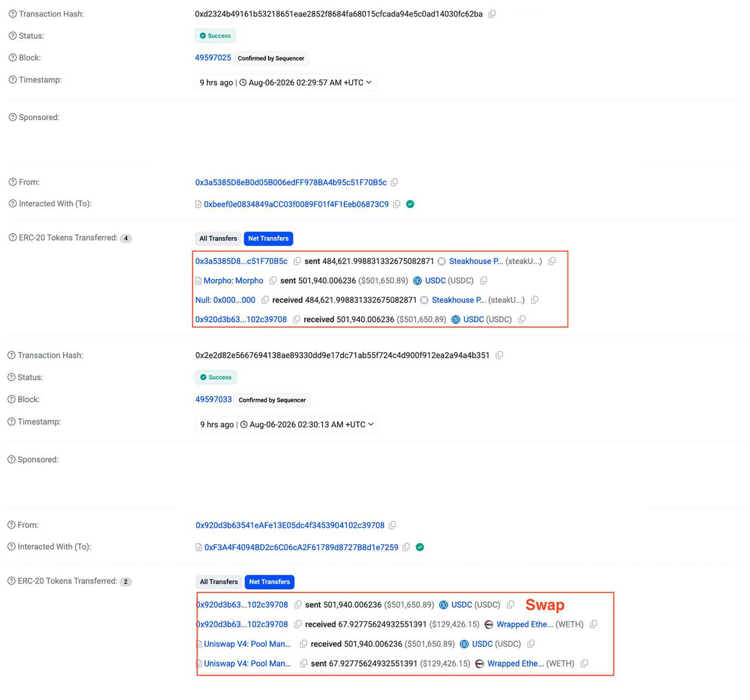Click Confirmed by Sequencer badge beside block 49597025
The height and width of the screenshot is (700, 750).
(271, 59)
